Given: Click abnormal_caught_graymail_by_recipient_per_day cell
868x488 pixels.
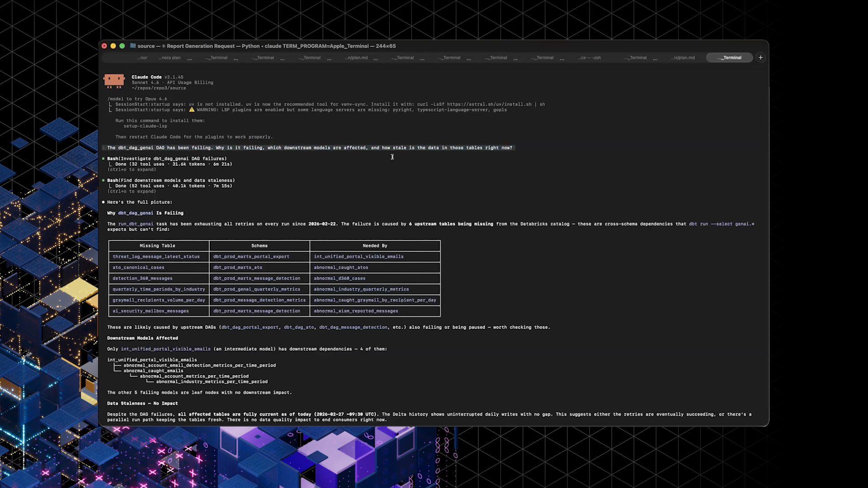Looking at the screenshot, I should (x=375, y=300).
